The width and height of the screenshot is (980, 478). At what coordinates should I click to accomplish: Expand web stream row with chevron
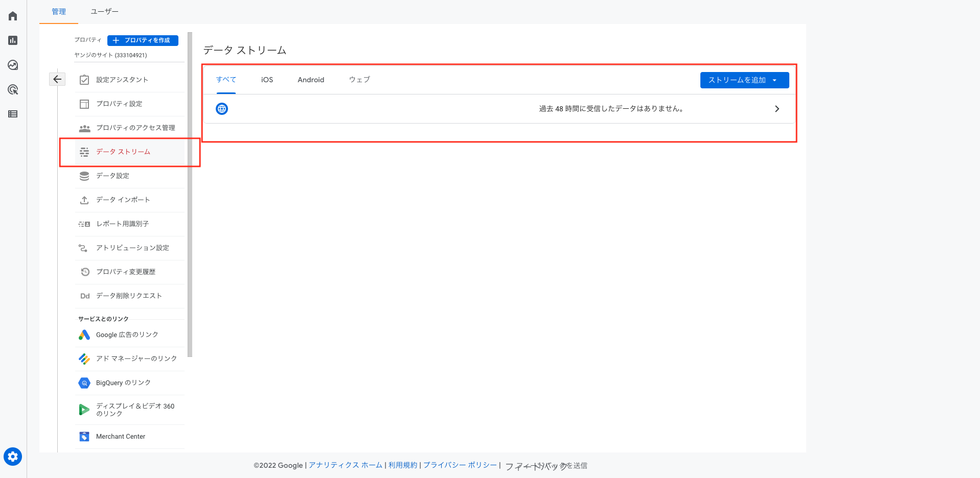(777, 109)
